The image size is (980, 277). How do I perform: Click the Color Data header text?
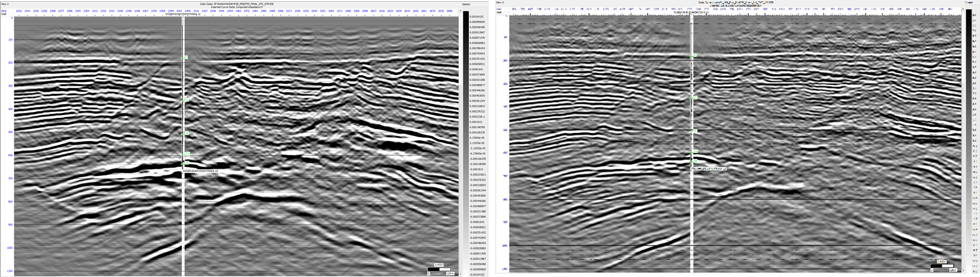pos(237,4)
